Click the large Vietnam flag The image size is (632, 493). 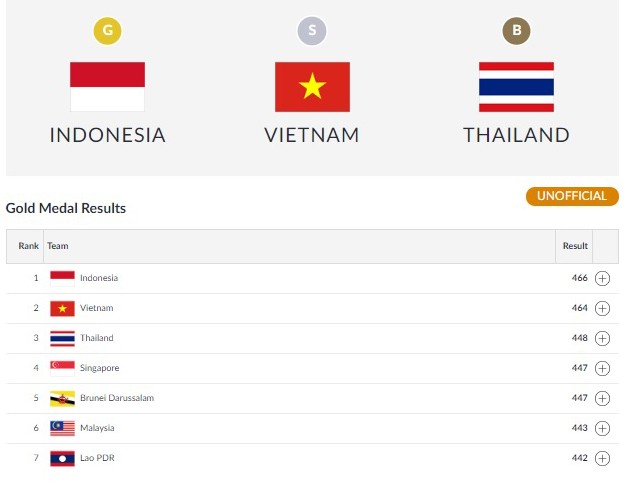(312, 87)
